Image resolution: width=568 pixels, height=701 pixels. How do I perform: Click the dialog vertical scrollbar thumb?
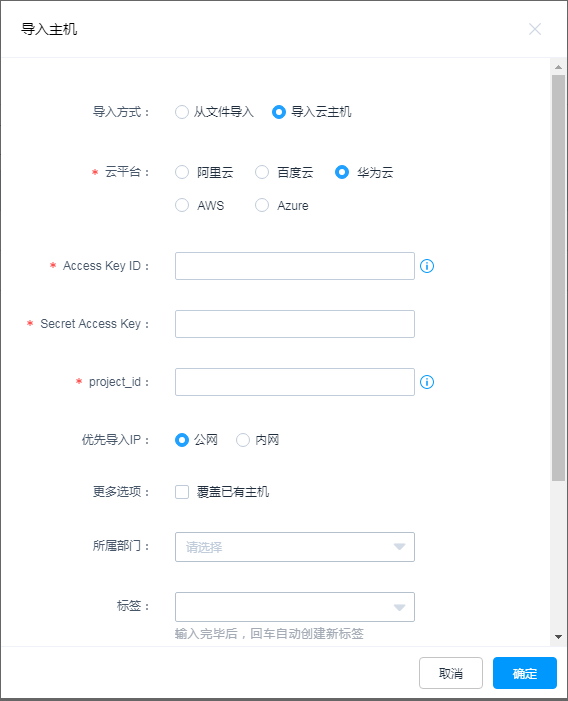pyautogui.click(x=558, y=278)
